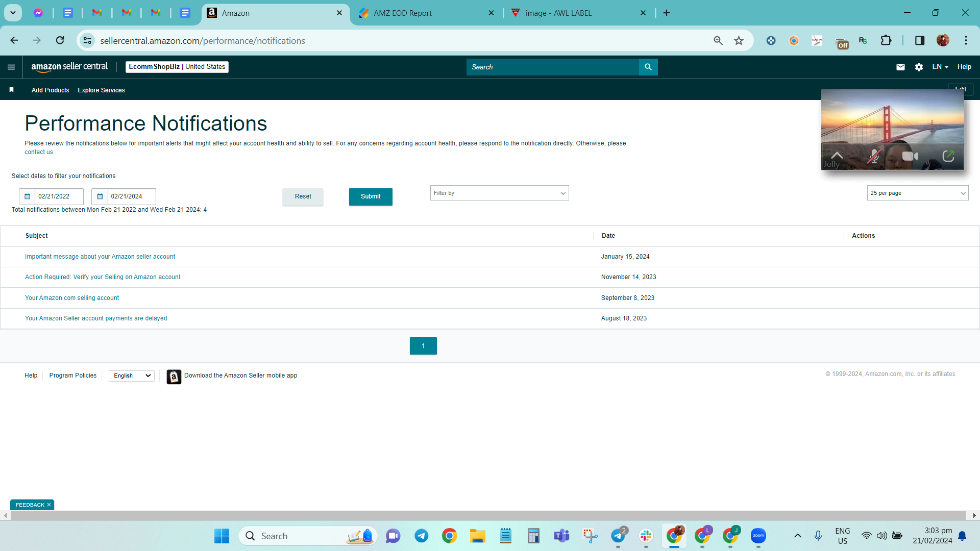
Task: Open 'Your Amazon.com selling account' notification
Action: click(x=72, y=298)
